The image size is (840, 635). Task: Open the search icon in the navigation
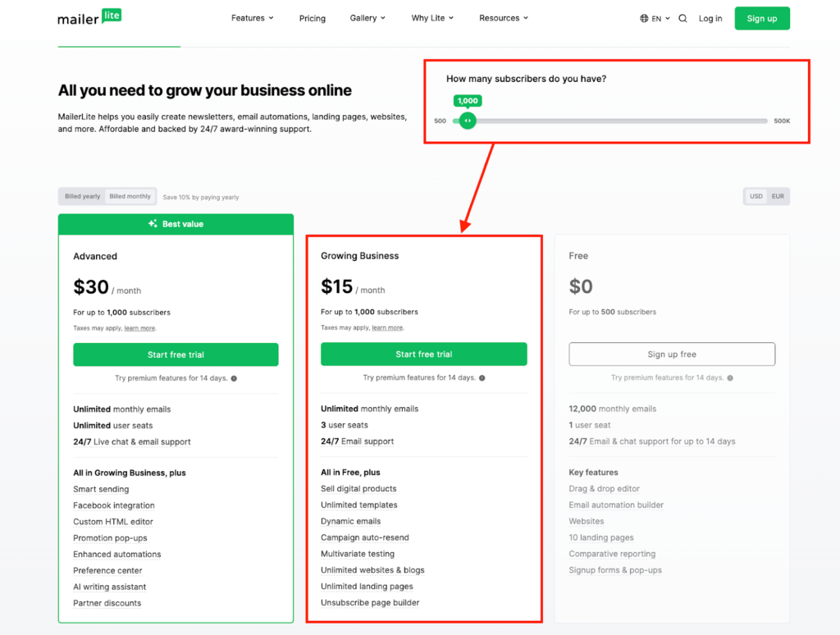[682, 17]
